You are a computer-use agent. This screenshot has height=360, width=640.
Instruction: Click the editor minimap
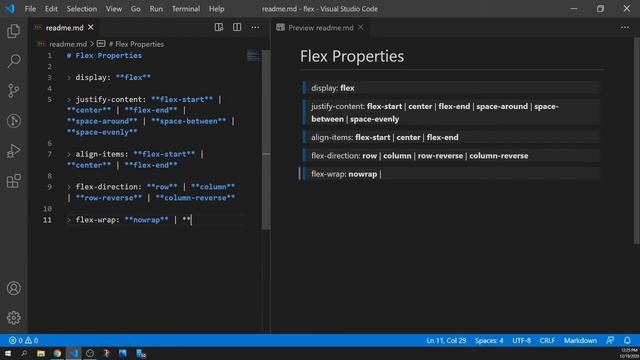coord(253,56)
